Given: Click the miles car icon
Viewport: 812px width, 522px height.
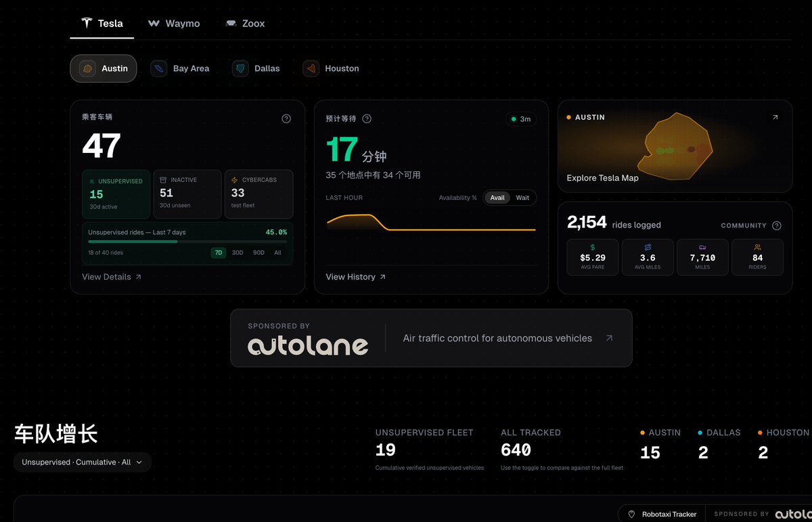Looking at the screenshot, I should (702, 248).
